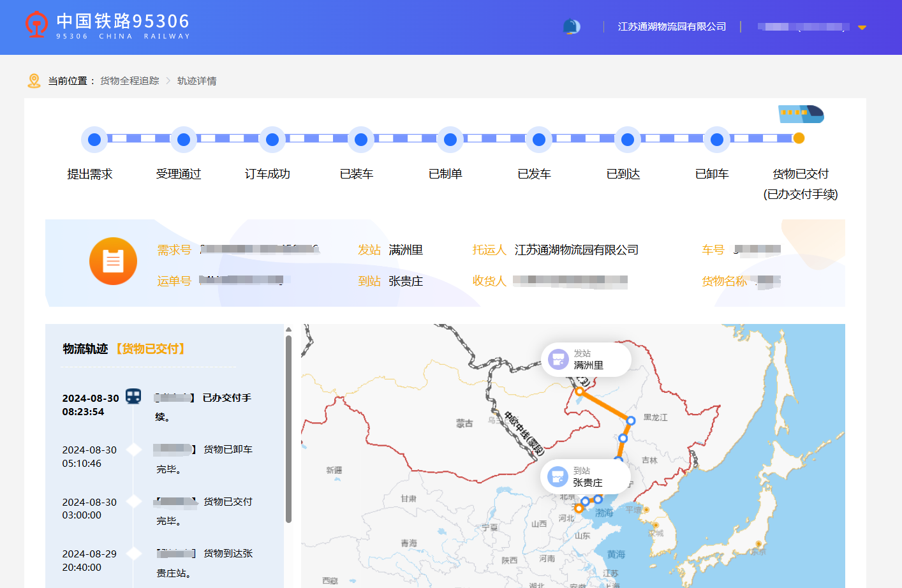Viewport: 902px width, 588px height.
Task: Open the notification bell
Action: pos(572,27)
